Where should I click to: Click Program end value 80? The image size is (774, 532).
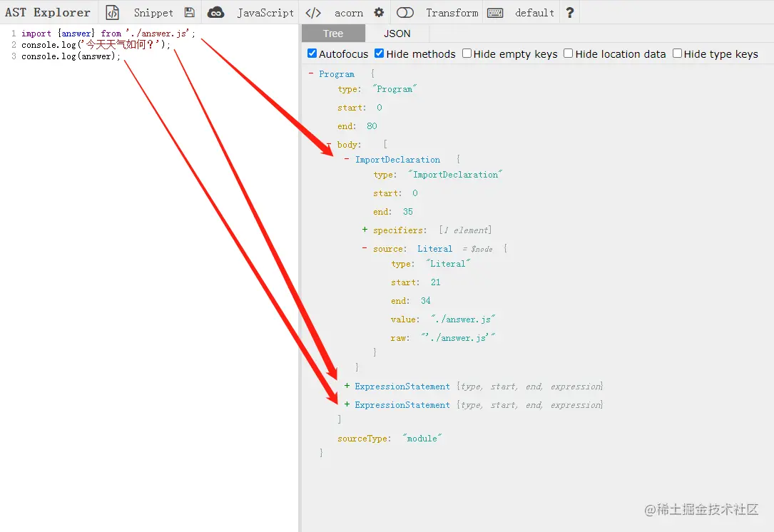(372, 126)
